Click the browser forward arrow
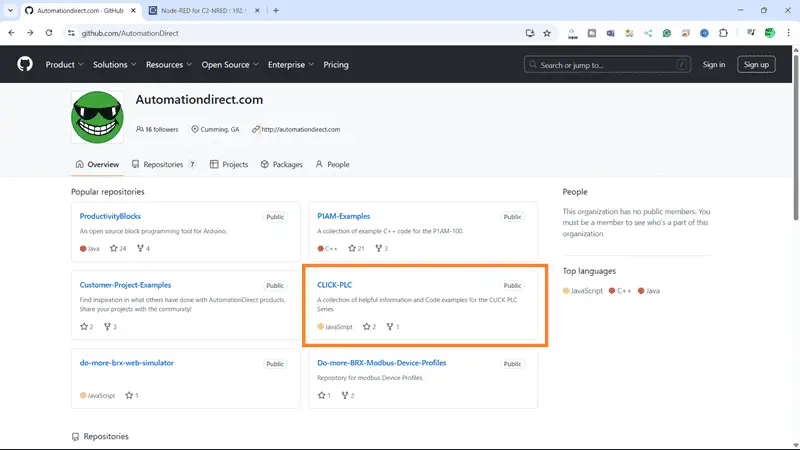Viewport: 800px width, 450px height. pos(30,33)
